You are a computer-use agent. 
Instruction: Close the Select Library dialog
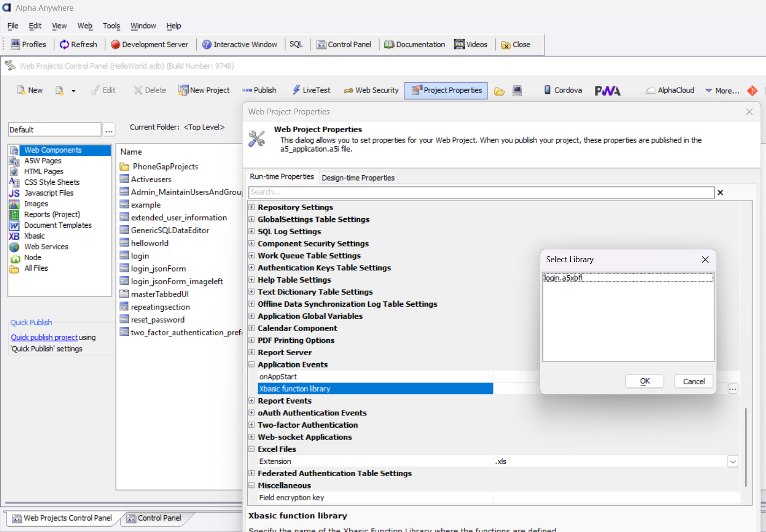pyautogui.click(x=705, y=260)
